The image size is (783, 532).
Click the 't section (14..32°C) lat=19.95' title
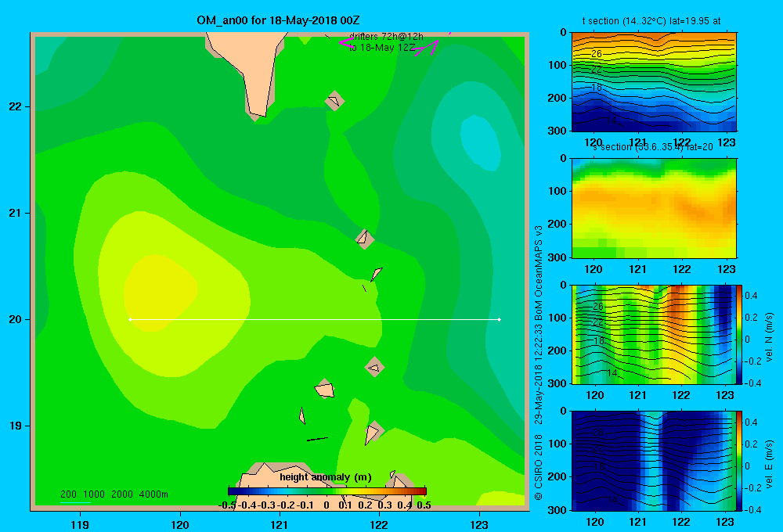click(x=651, y=21)
